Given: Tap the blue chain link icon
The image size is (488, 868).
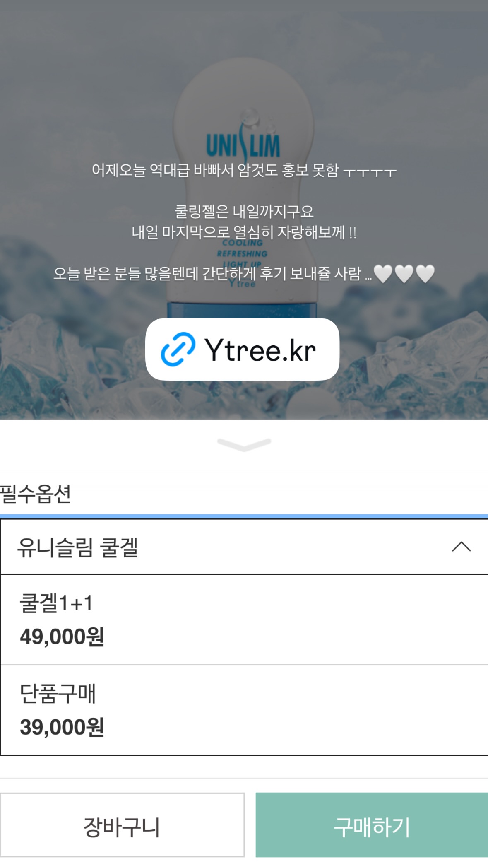Looking at the screenshot, I should (178, 349).
